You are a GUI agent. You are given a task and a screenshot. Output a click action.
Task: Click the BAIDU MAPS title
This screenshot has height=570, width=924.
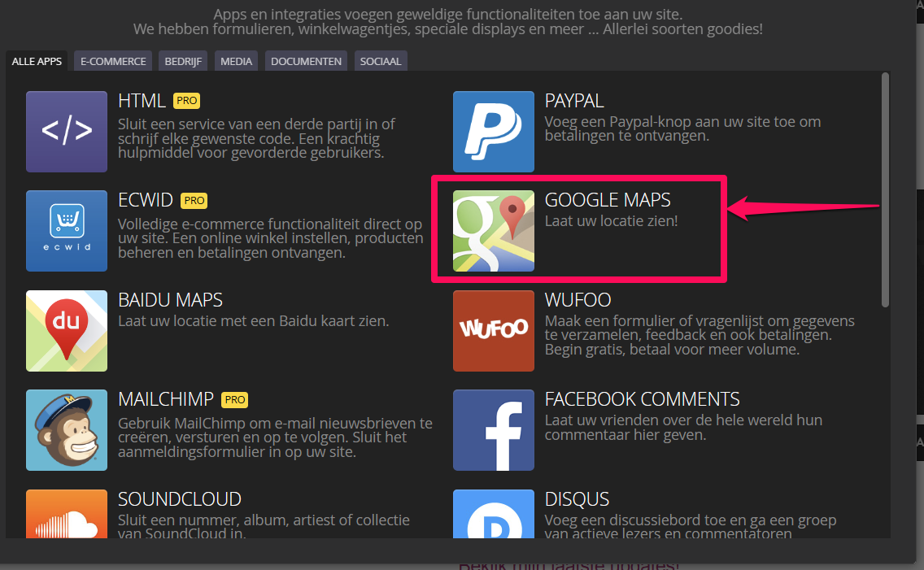click(x=170, y=300)
